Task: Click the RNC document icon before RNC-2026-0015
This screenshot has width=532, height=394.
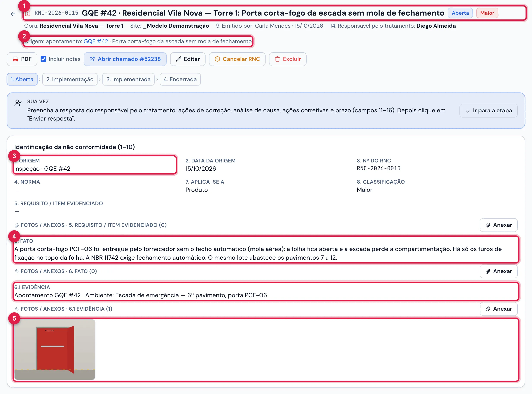Action: 28,13
